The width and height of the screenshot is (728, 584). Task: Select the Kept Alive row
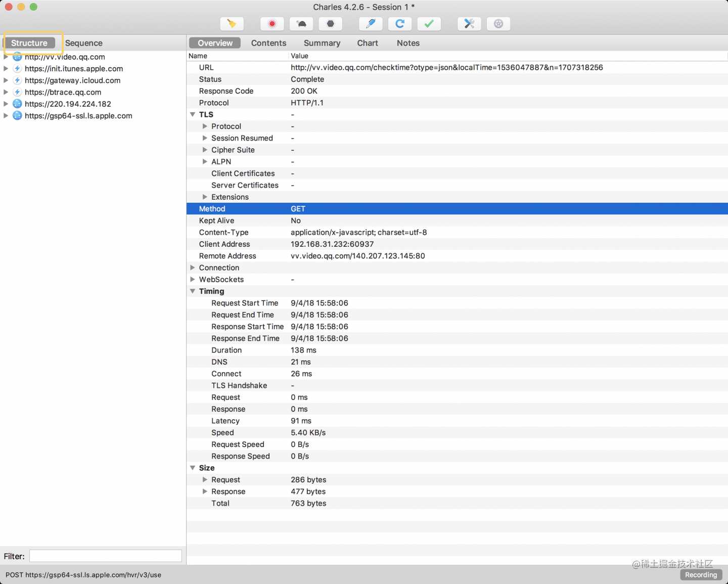pos(457,220)
